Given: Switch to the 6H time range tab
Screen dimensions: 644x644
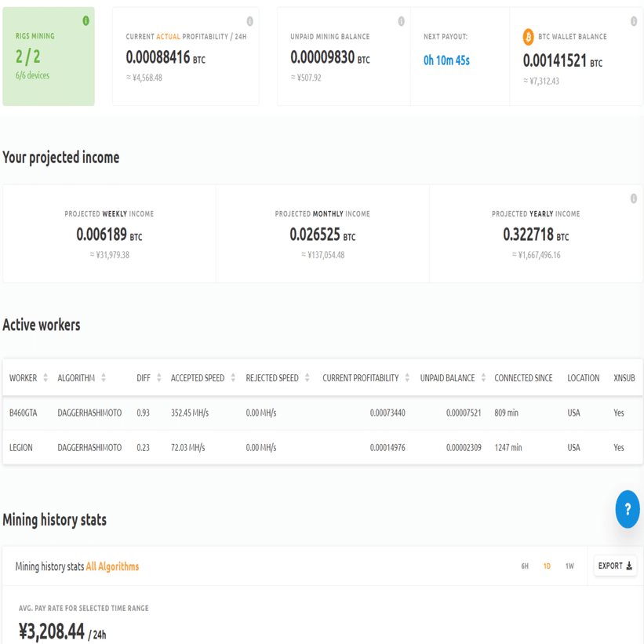Looking at the screenshot, I should [x=523, y=565].
